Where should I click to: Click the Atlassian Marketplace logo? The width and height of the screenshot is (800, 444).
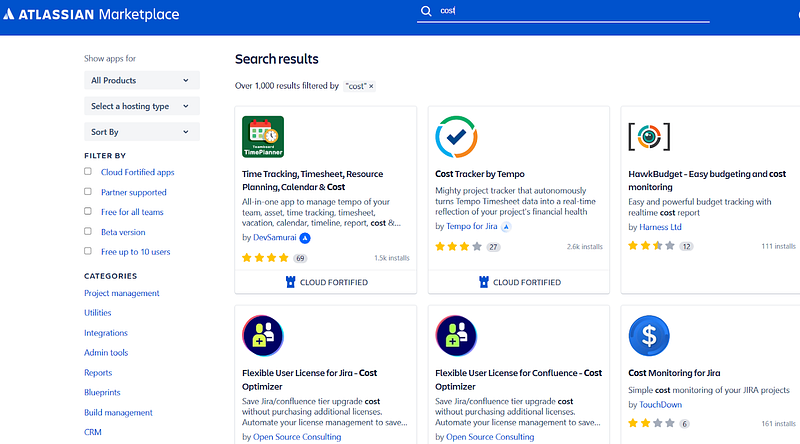(91, 14)
